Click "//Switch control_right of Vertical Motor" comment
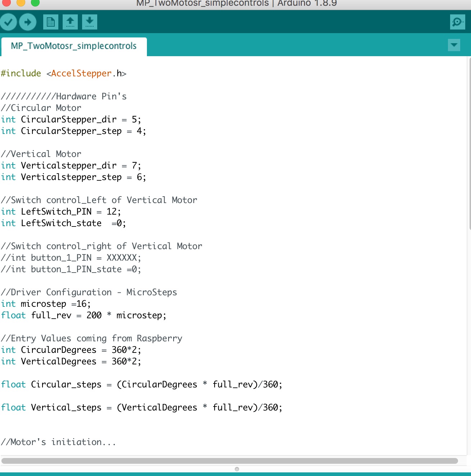The width and height of the screenshot is (471, 476). (102, 246)
